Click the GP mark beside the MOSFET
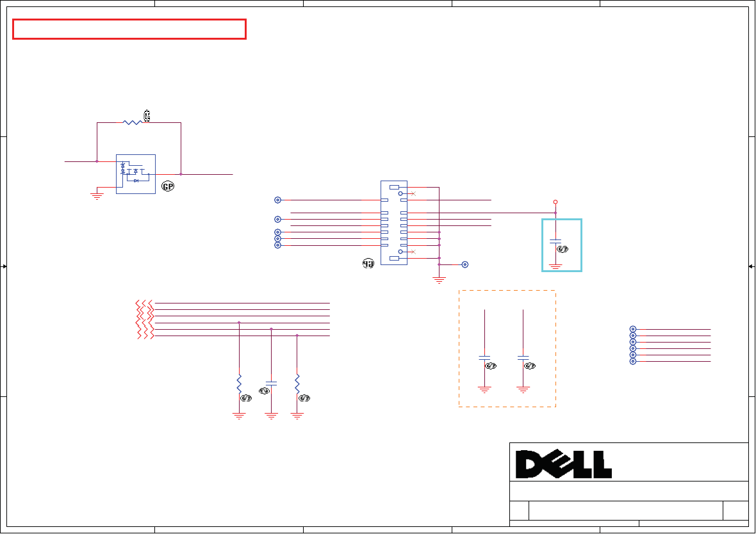 point(168,186)
